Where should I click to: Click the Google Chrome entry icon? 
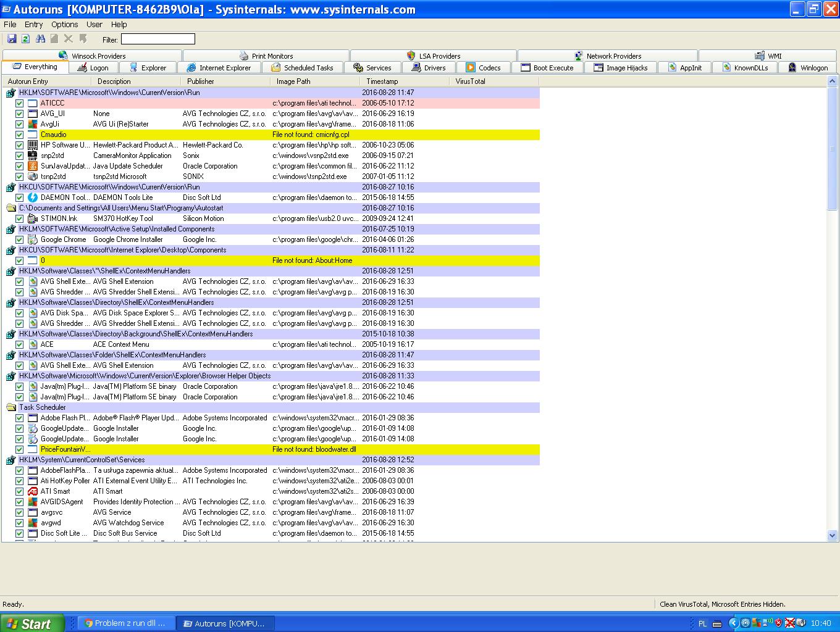(x=33, y=239)
